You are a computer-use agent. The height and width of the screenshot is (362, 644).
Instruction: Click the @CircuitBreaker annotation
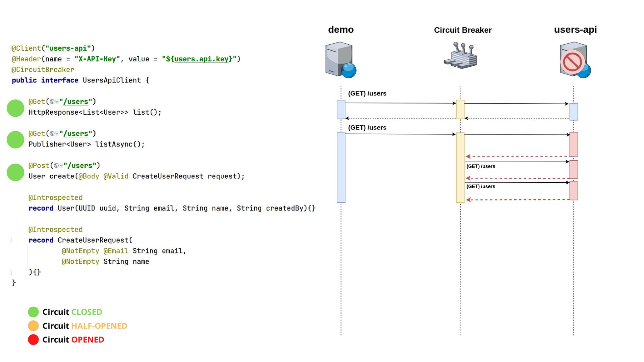pyautogui.click(x=43, y=70)
